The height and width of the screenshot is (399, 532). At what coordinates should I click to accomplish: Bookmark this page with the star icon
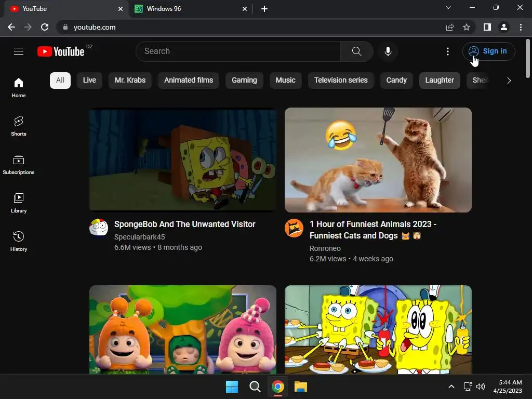pos(467,27)
